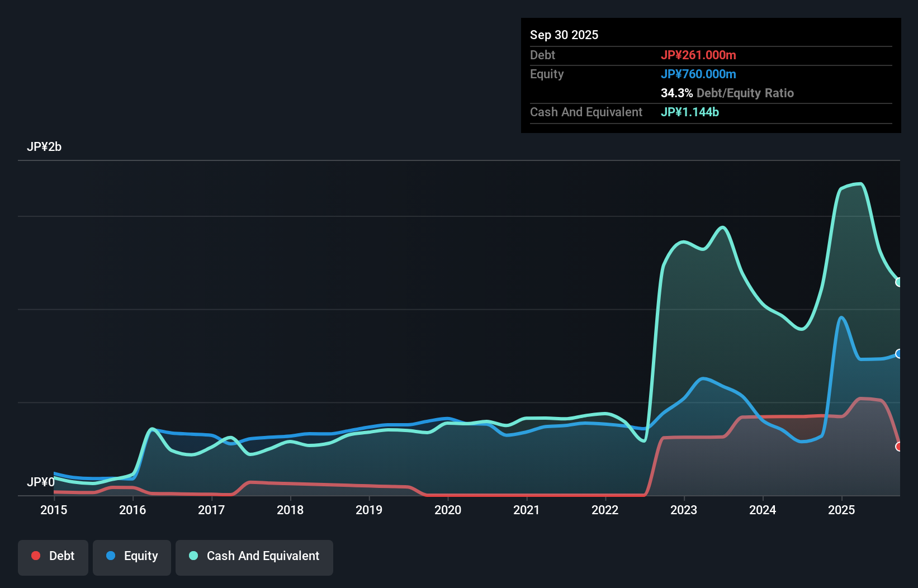Expand the Sep 30 2025 tooltip panel

point(564,35)
